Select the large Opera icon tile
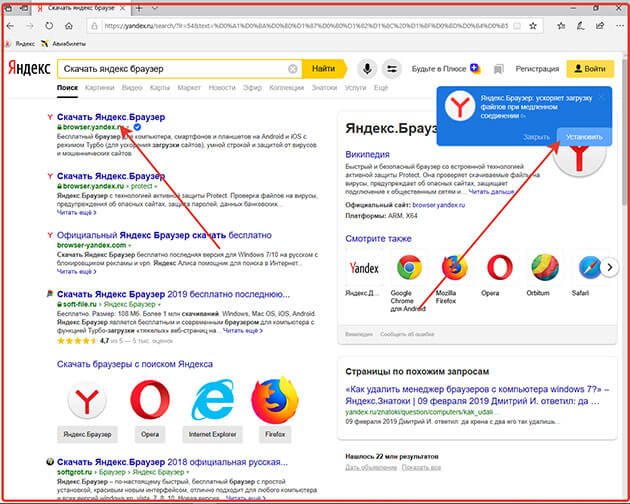 click(150, 400)
